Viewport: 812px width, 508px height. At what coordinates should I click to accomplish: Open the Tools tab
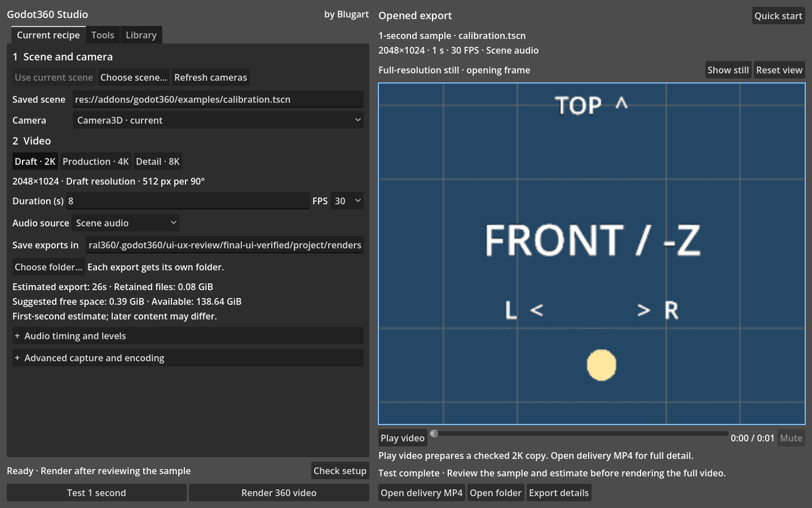coord(103,35)
